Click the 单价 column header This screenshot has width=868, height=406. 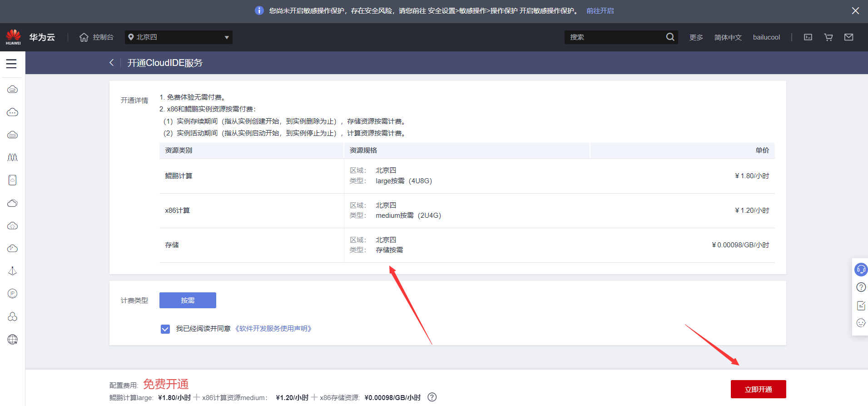[762, 150]
